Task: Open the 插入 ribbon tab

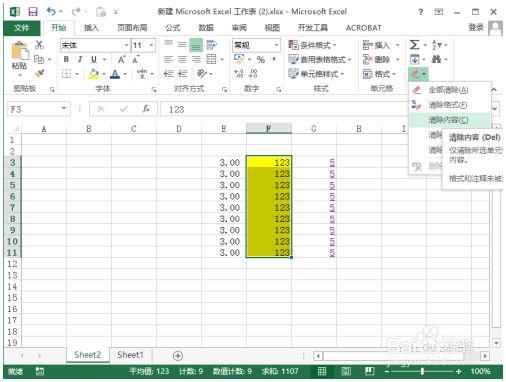Action: click(x=91, y=28)
